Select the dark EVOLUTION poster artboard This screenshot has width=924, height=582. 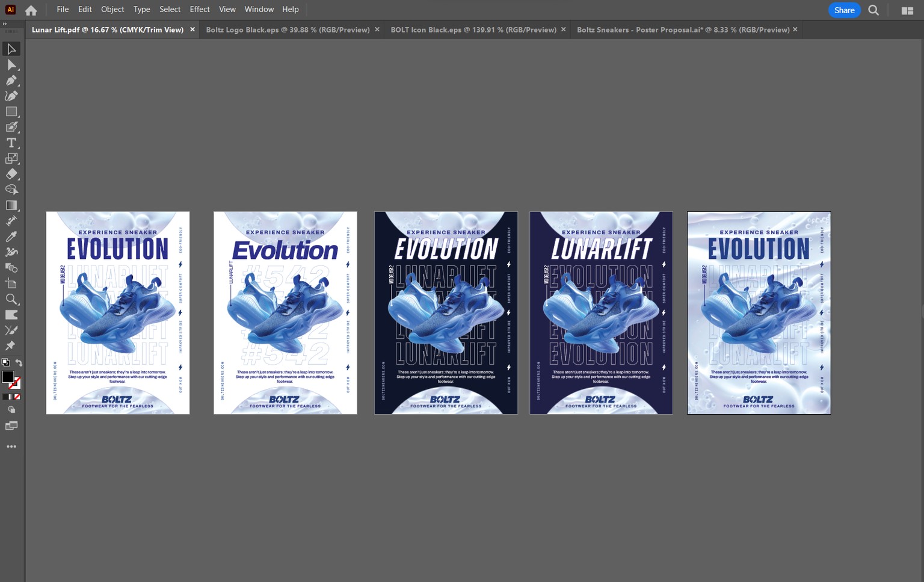446,312
